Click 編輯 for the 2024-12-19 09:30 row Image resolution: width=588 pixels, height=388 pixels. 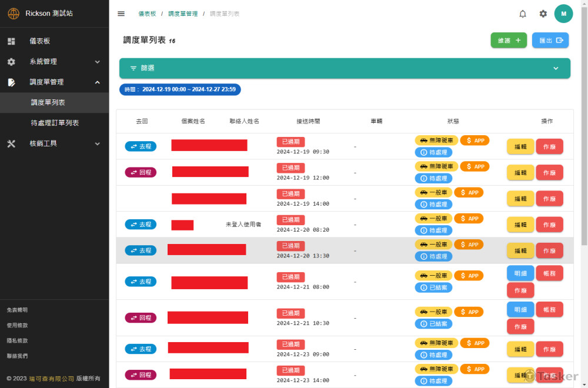[520, 146]
